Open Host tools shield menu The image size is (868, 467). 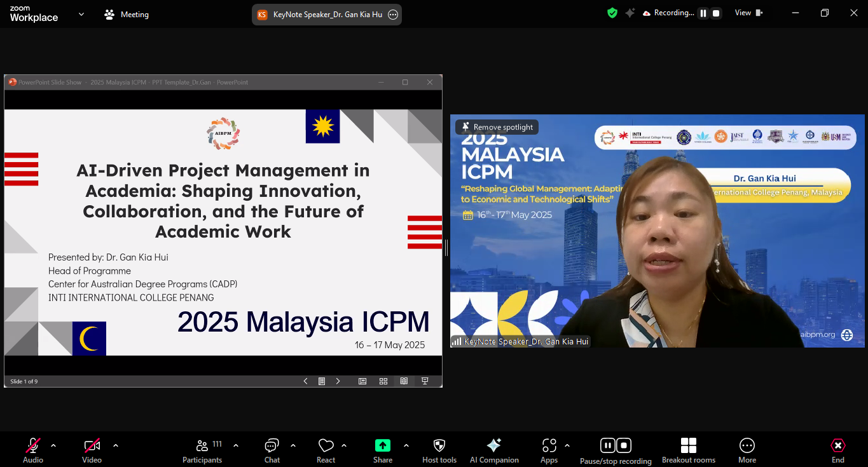pos(439,450)
